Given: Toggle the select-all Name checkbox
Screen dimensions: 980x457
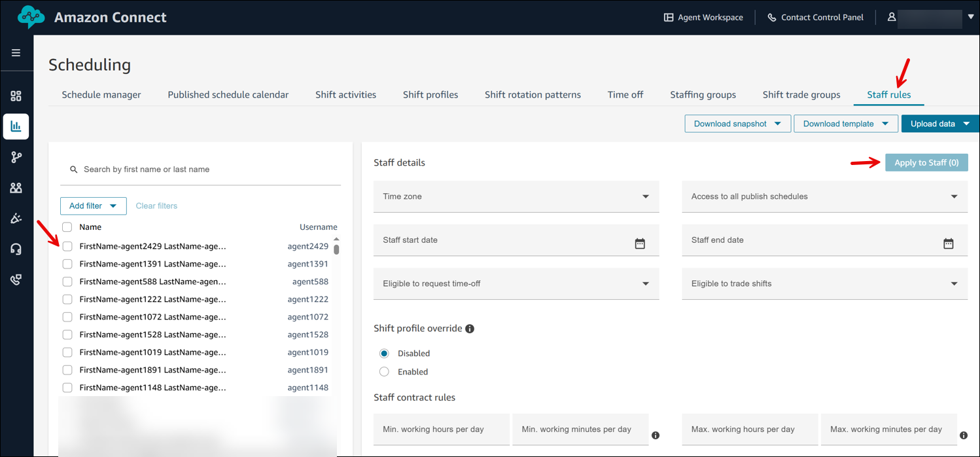Looking at the screenshot, I should pyautogui.click(x=67, y=227).
